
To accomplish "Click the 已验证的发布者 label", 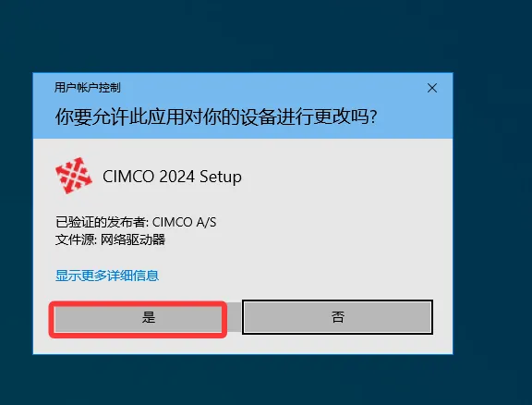I will pos(101,222).
